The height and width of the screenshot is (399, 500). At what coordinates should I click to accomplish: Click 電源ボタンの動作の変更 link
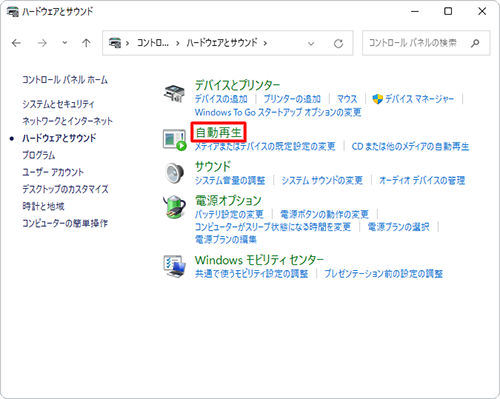[324, 214]
